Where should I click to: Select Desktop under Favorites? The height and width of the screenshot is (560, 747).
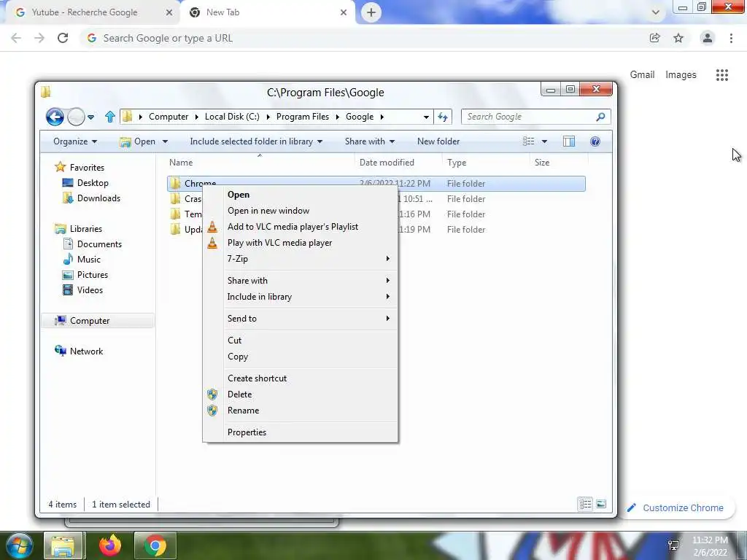[x=93, y=183]
